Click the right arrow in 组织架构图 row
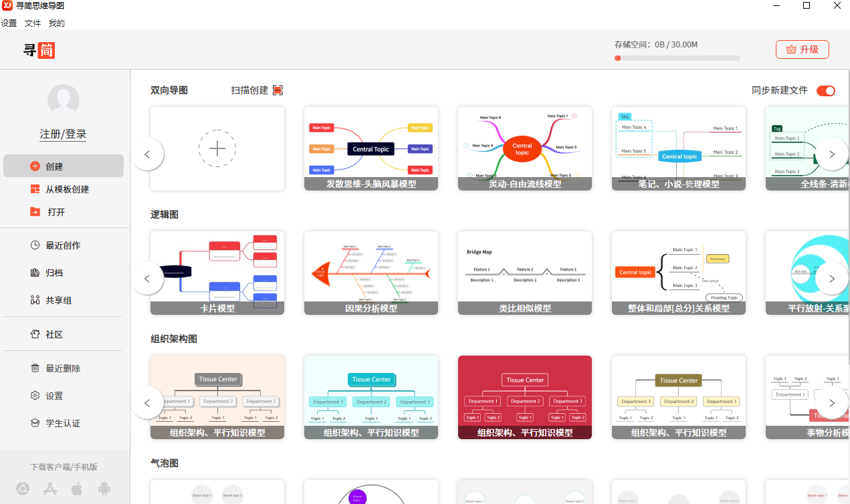 pos(832,402)
